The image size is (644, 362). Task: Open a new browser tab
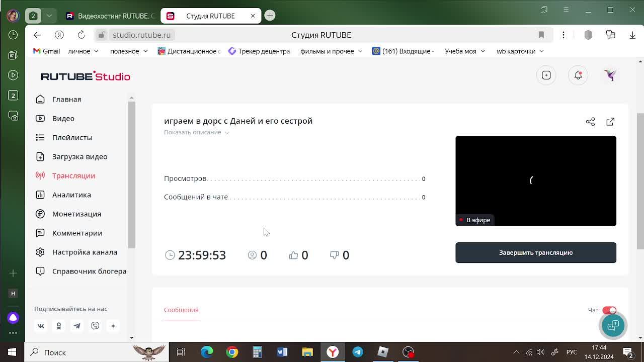click(270, 16)
